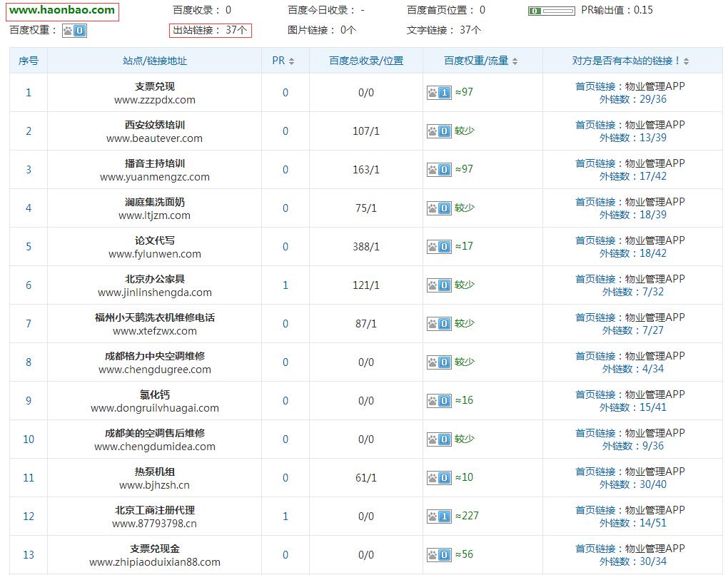This screenshot has height=575, width=728.
Task: Click 外链数 29/36 for first row
Action: tap(632, 99)
